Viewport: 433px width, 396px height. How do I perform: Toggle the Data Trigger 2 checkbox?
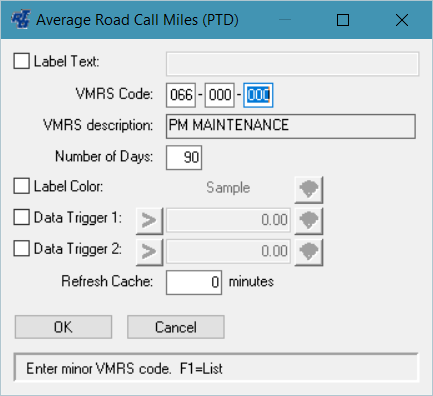pyautogui.click(x=21, y=249)
